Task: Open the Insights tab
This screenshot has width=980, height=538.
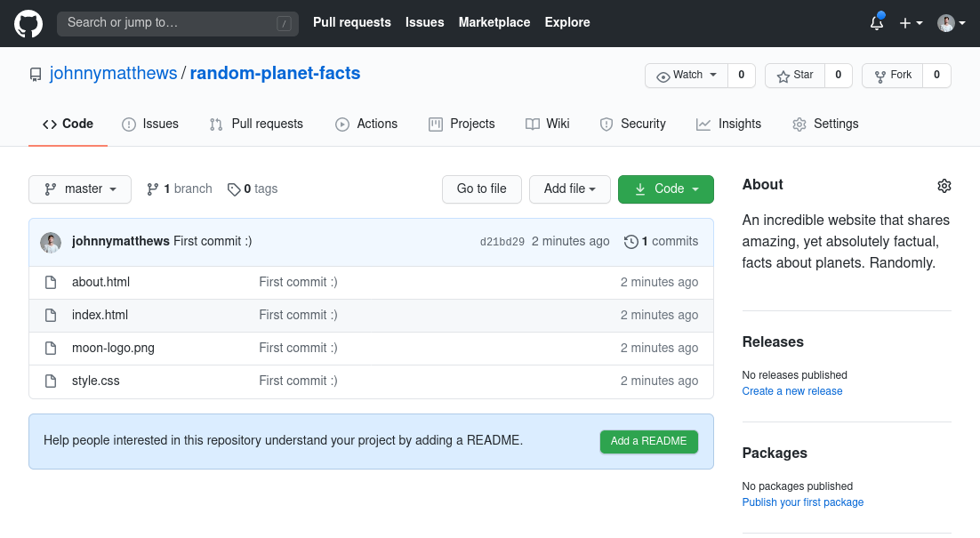Action: 728,124
